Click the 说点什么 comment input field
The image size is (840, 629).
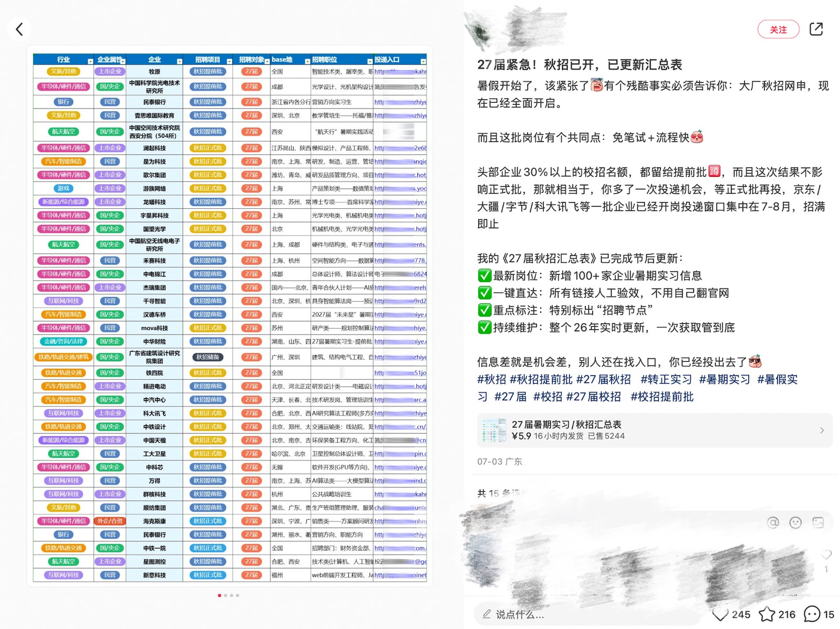588,614
